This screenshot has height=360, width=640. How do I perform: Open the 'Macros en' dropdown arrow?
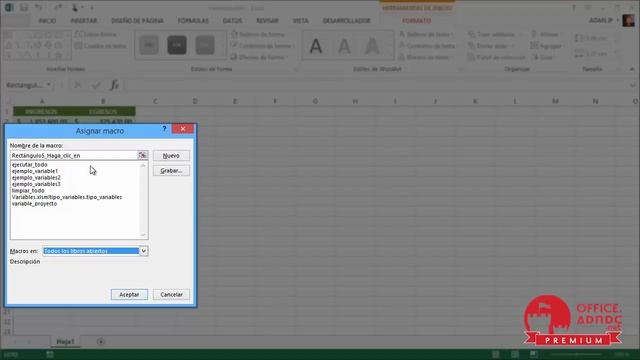coord(144,251)
